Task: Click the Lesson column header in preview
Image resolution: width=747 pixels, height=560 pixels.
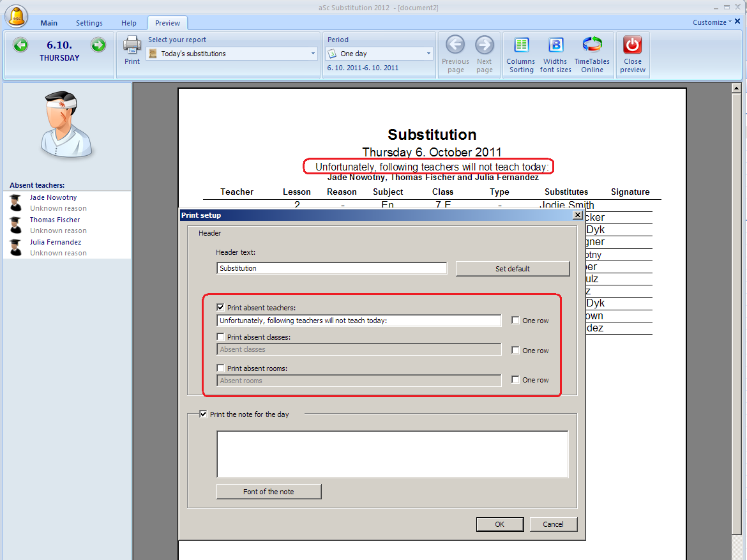Action: pyautogui.click(x=296, y=192)
